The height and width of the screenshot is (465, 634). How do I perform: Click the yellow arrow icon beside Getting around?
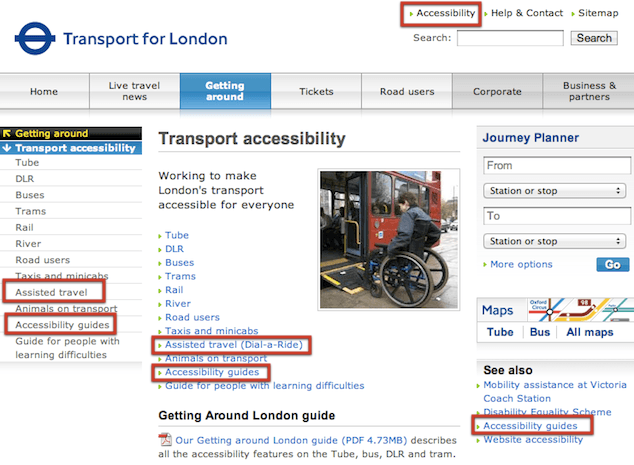(7, 133)
